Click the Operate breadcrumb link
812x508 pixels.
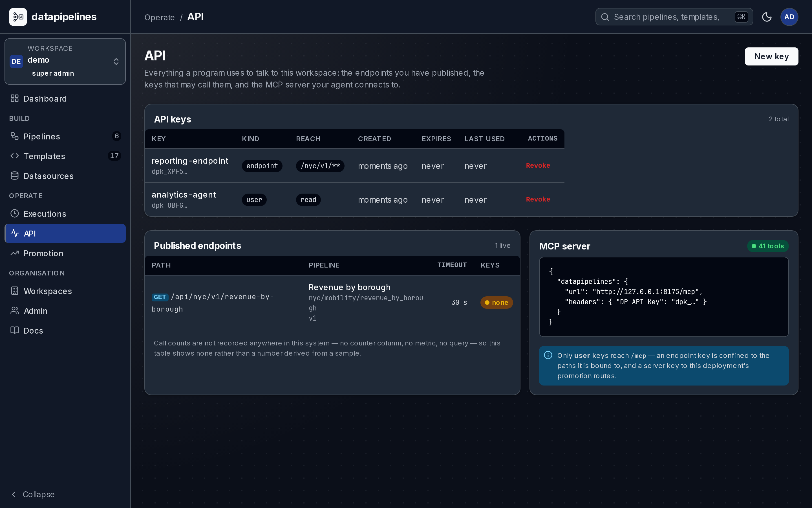pos(159,17)
